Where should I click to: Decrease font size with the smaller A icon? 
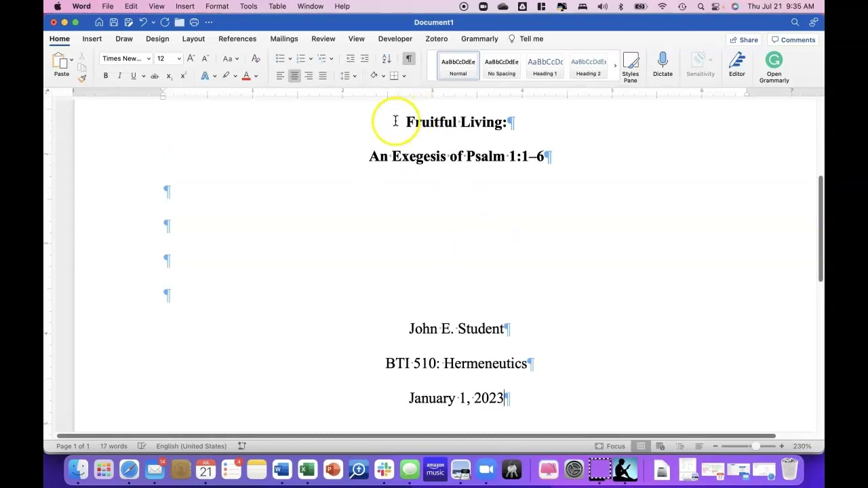(205, 58)
